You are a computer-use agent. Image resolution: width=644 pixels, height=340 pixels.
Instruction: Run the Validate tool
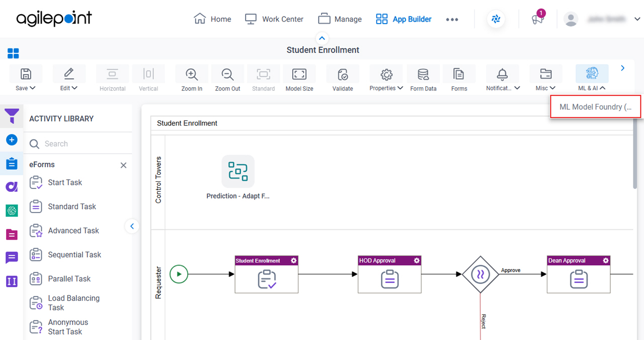tap(343, 74)
